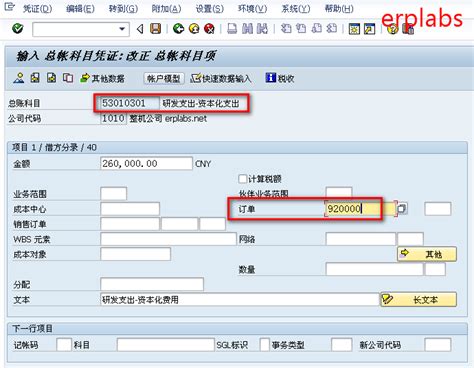Click the 订单 field containing 920000
The width and height of the screenshot is (474, 368).
361,209
